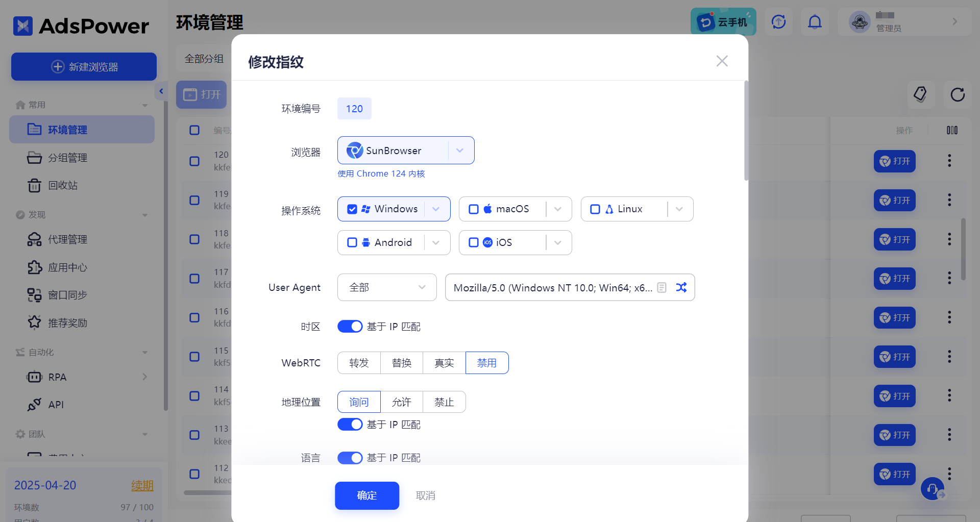Open 应用中心 page

[x=82, y=267]
